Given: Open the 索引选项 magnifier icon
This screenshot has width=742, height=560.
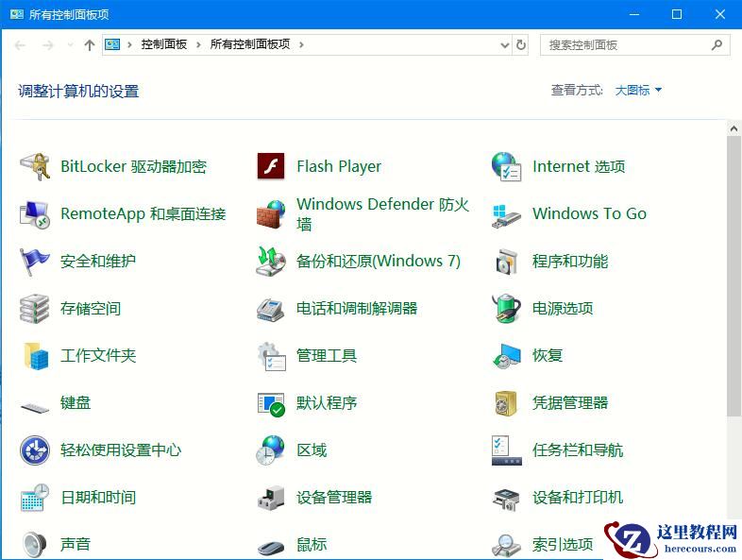Looking at the screenshot, I should (x=506, y=545).
